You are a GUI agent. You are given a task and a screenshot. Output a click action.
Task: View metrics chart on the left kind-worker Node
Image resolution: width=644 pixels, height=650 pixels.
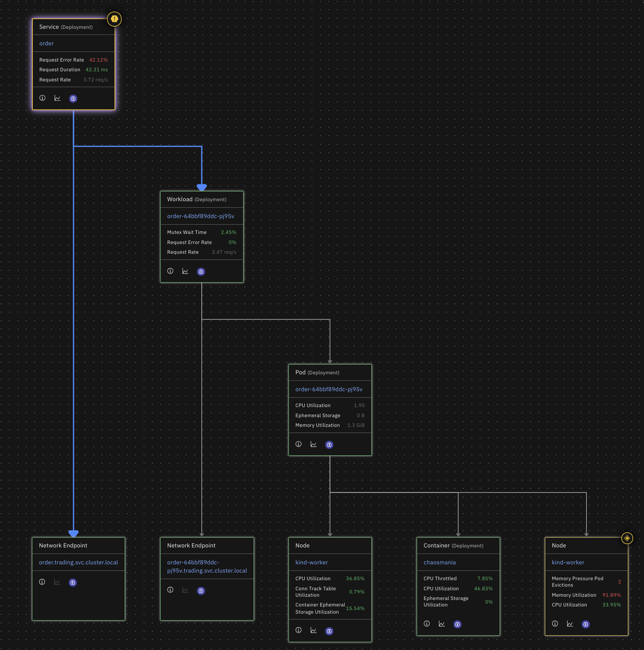[x=313, y=631]
